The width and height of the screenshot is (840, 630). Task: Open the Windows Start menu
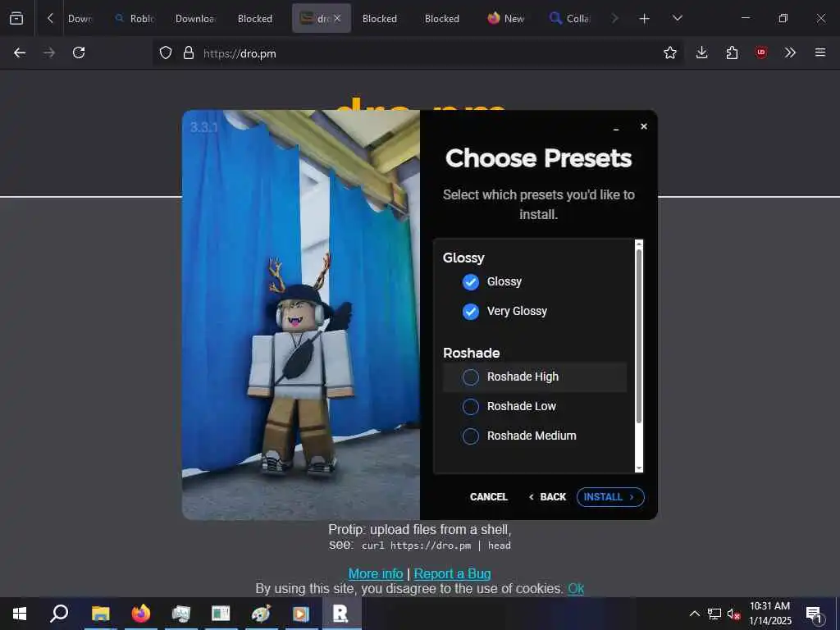coord(20,614)
